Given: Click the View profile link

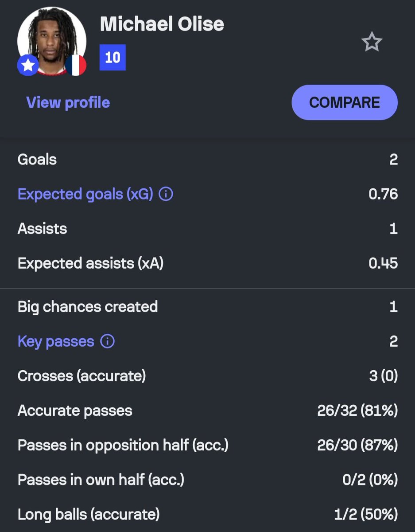Looking at the screenshot, I should point(68,102).
